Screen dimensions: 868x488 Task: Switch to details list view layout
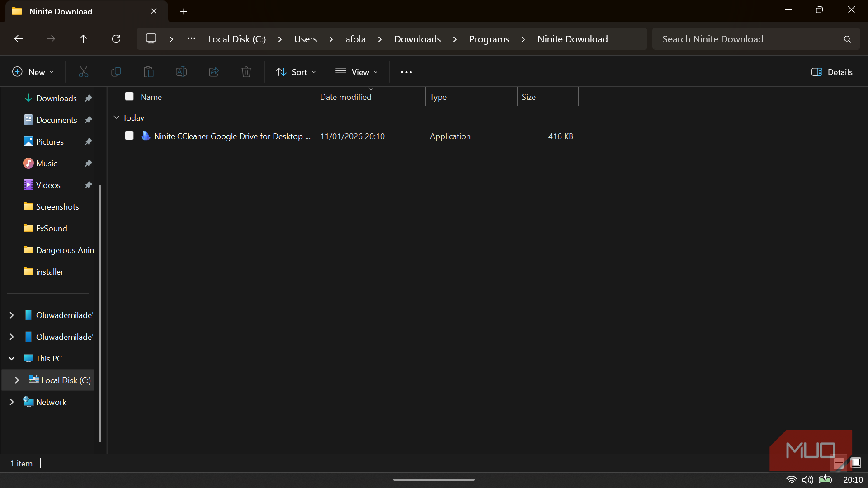click(839, 463)
